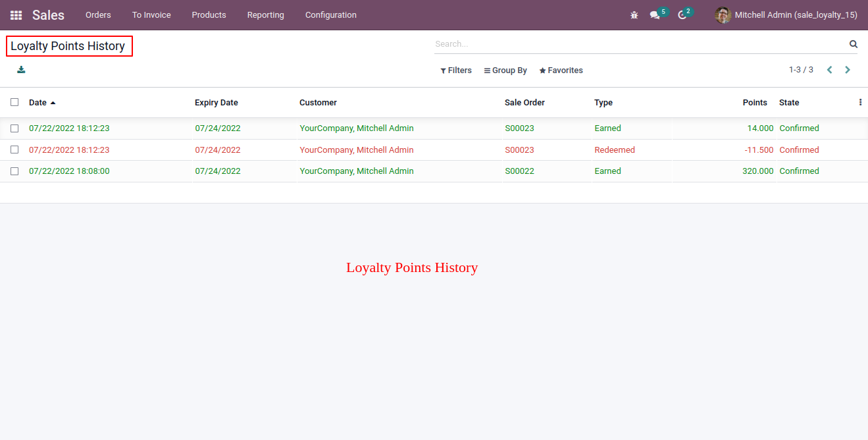Toggle the select-all header checkbox
This screenshot has width=868, height=440.
14,102
